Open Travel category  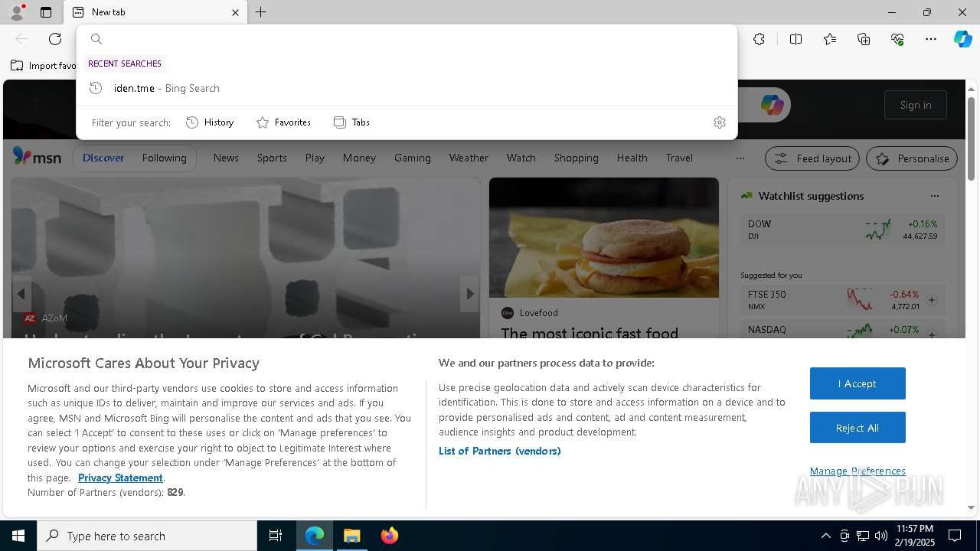(x=679, y=158)
